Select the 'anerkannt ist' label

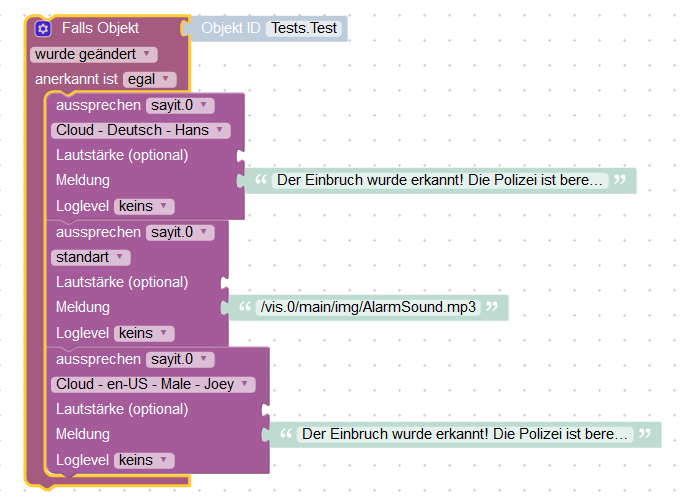pos(76,80)
